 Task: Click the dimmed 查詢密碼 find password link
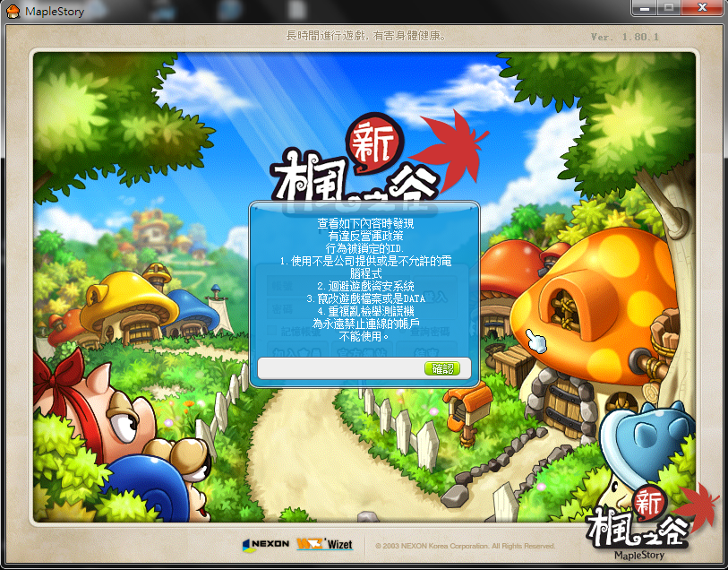coord(430,332)
